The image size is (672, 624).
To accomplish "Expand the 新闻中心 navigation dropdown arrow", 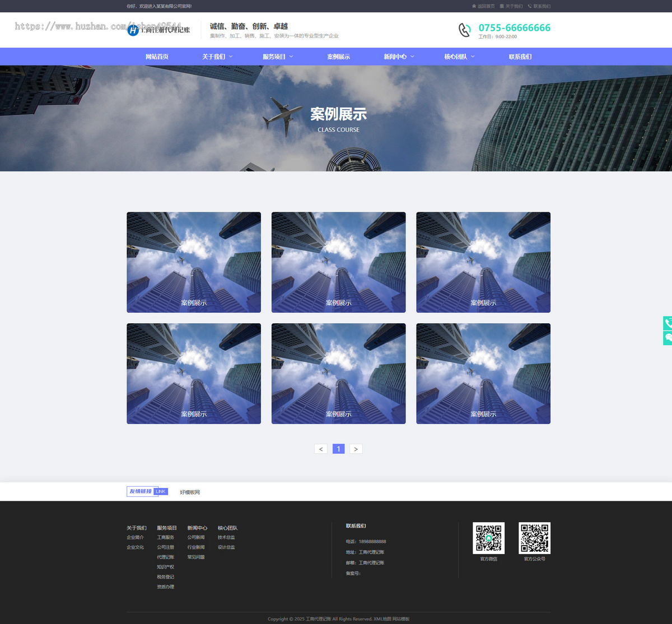I will click(x=412, y=57).
